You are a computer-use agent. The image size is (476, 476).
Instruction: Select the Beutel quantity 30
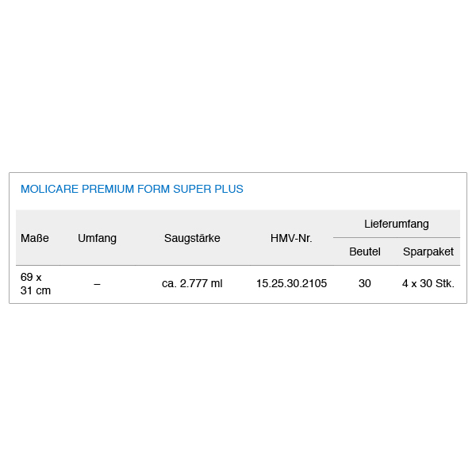click(x=365, y=283)
